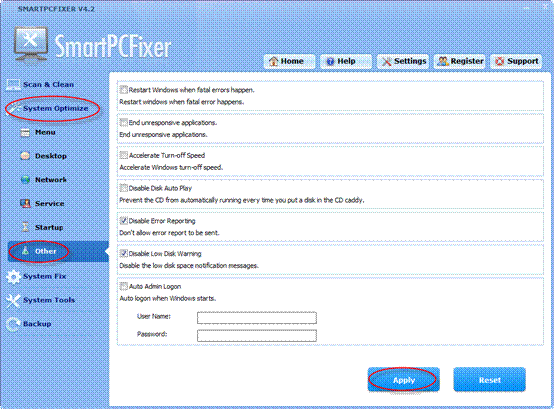
Task: Go to the Home tab
Action: [x=289, y=61]
